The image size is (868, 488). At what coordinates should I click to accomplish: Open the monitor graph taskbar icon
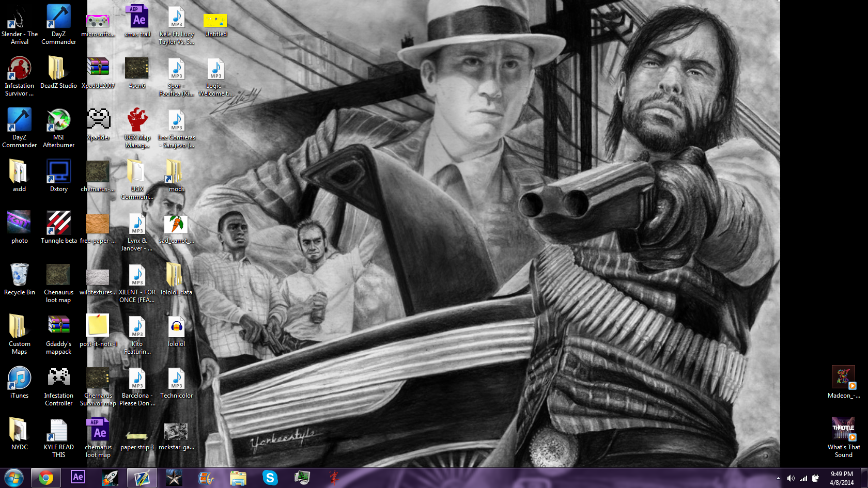coord(302,478)
